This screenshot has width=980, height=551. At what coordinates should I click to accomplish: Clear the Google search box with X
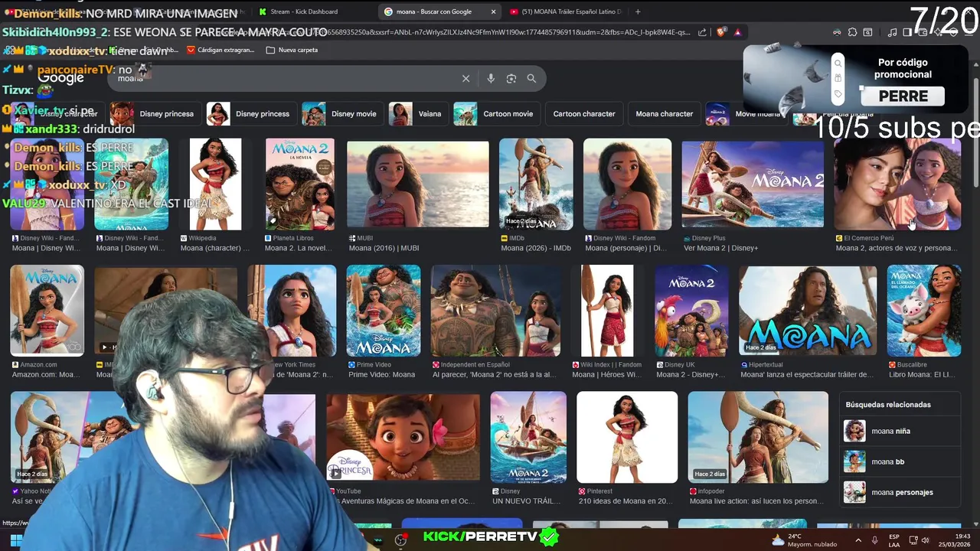point(465,79)
